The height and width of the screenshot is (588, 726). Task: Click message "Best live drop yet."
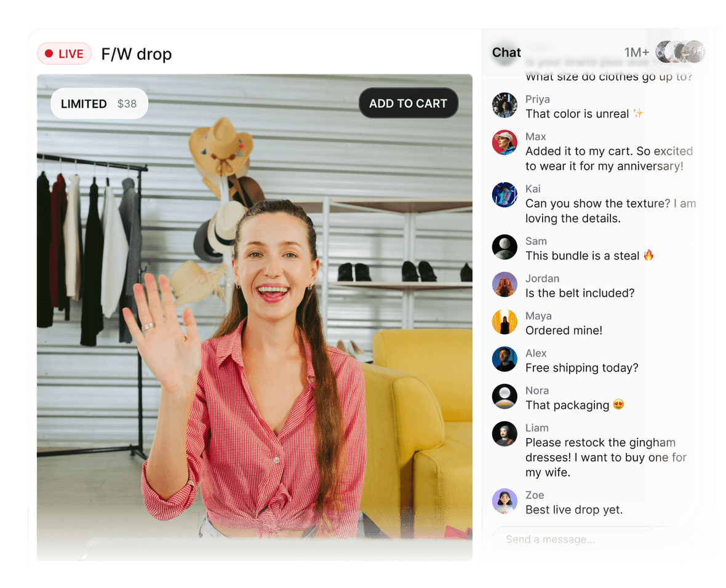(574, 510)
